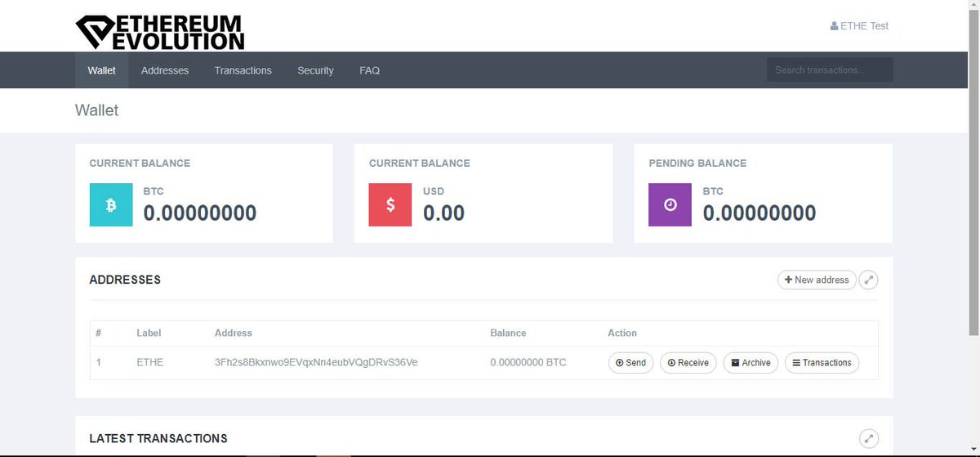Open the Security navigation tab
This screenshot has width=980, height=457.
pyautogui.click(x=315, y=70)
